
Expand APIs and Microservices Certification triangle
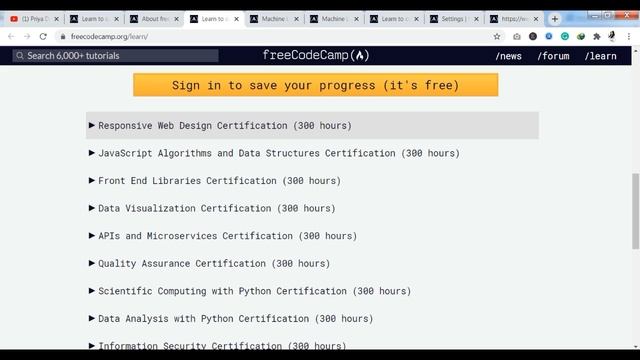tap(92, 236)
